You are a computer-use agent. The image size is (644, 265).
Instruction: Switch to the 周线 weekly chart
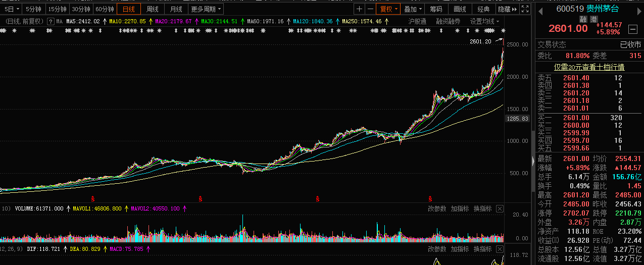pyautogui.click(x=153, y=9)
